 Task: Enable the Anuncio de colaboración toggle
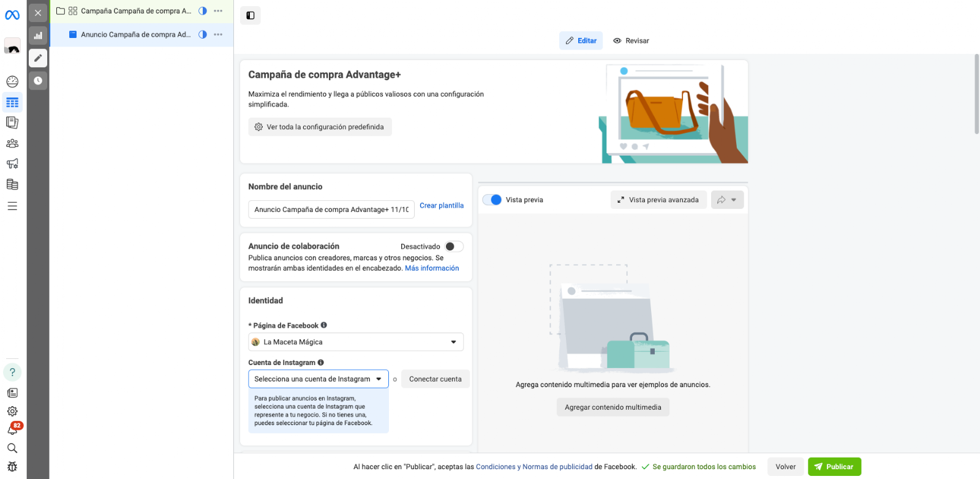pos(454,246)
